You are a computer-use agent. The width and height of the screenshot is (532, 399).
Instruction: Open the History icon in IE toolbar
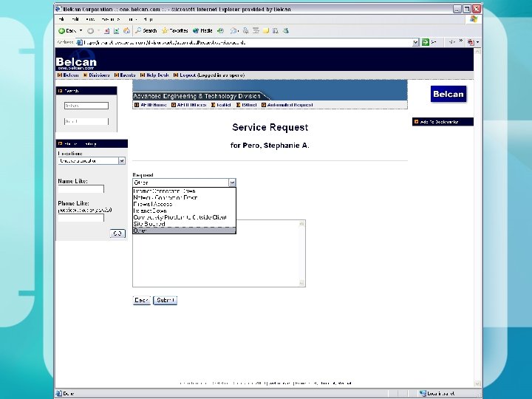[220, 31]
